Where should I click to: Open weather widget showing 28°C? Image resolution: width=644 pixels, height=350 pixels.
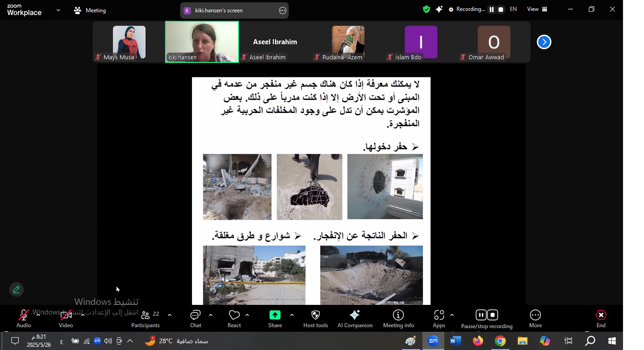(177, 341)
